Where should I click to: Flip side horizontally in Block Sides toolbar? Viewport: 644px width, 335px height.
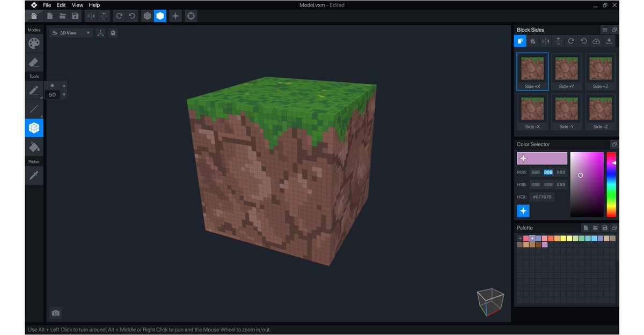click(546, 41)
